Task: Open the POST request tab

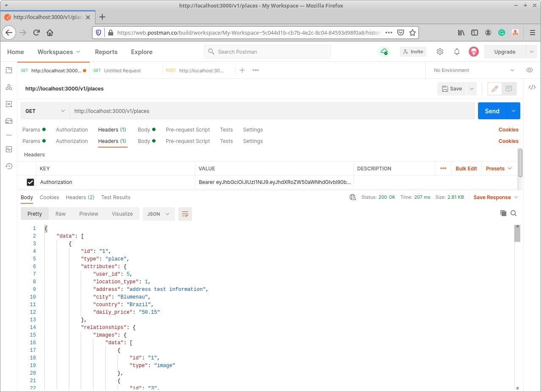Action: tap(199, 70)
